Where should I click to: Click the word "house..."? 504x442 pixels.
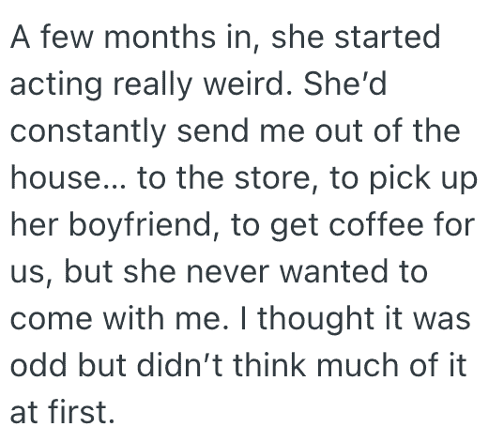69,177
